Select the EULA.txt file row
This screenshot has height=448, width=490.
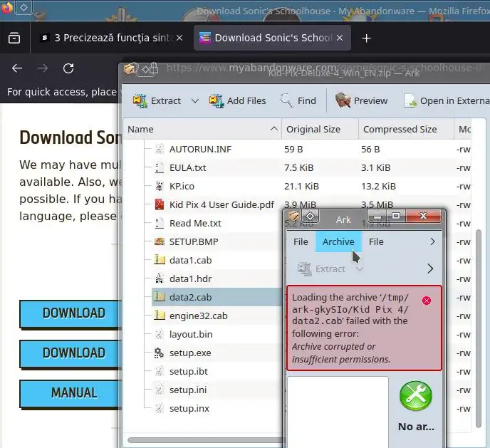(187, 168)
